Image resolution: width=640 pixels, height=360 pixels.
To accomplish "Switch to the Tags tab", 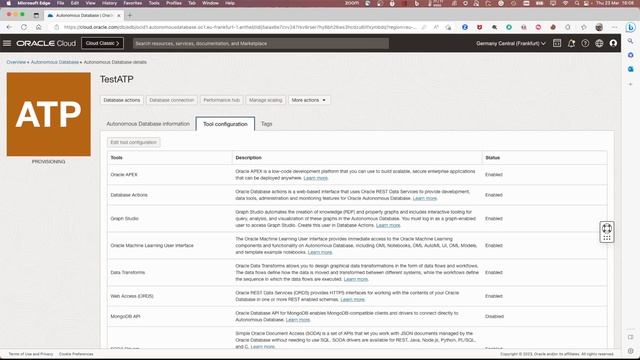I will tap(267, 124).
